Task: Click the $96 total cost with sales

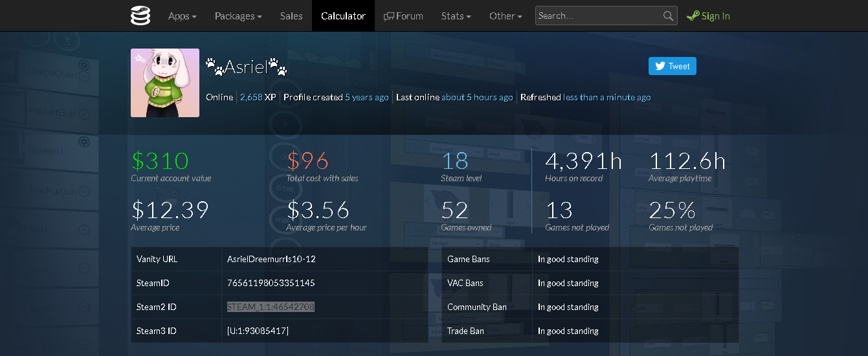Action: point(307,161)
